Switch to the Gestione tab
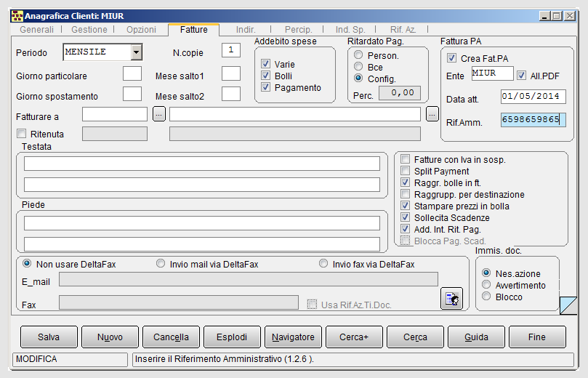 [x=89, y=30]
